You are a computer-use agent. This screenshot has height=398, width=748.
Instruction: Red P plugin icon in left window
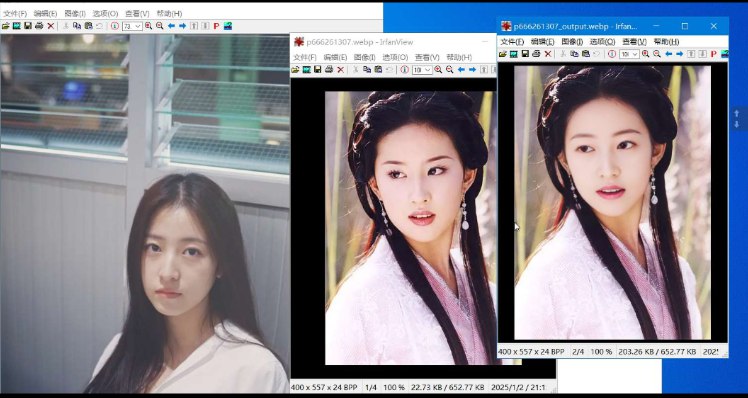click(216, 26)
